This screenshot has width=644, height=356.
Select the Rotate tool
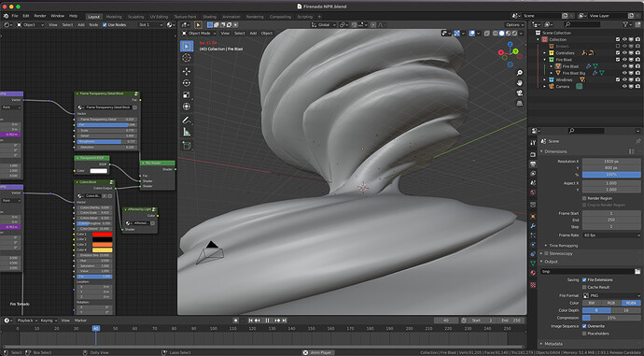coord(187,82)
